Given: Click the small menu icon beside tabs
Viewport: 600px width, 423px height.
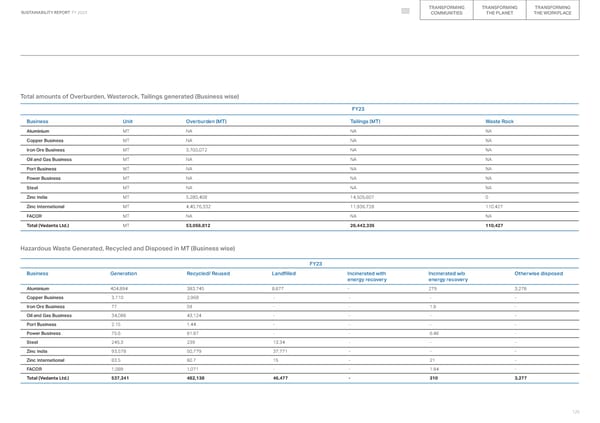Looking at the screenshot, I should [405, 11].
